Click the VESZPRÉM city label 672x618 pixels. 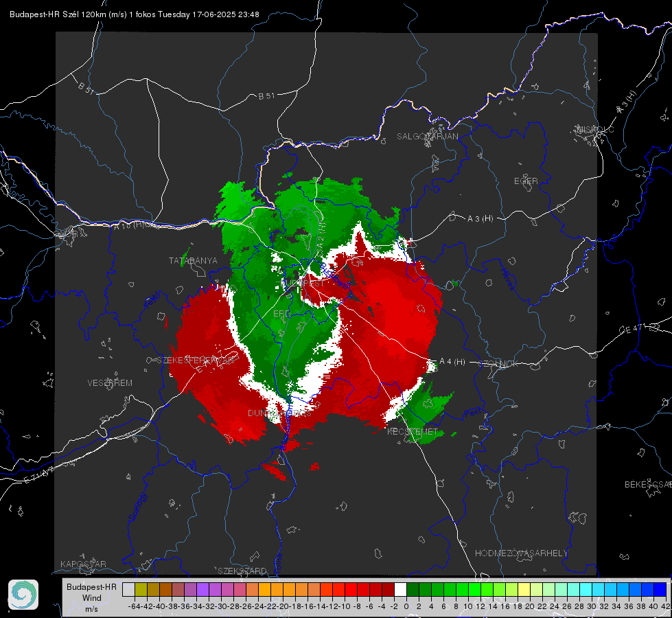tap(110, 382)
